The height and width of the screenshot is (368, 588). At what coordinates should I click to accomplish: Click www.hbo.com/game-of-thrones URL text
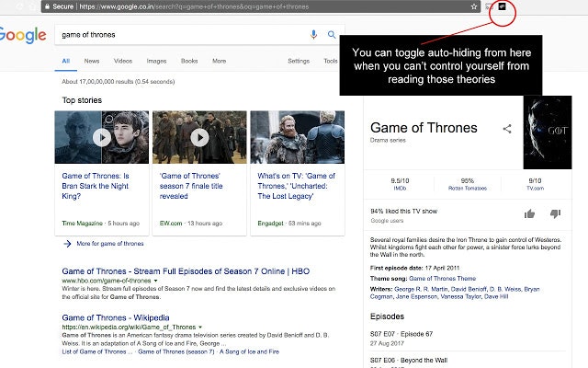pyautogui.click(x=107, y=281)
